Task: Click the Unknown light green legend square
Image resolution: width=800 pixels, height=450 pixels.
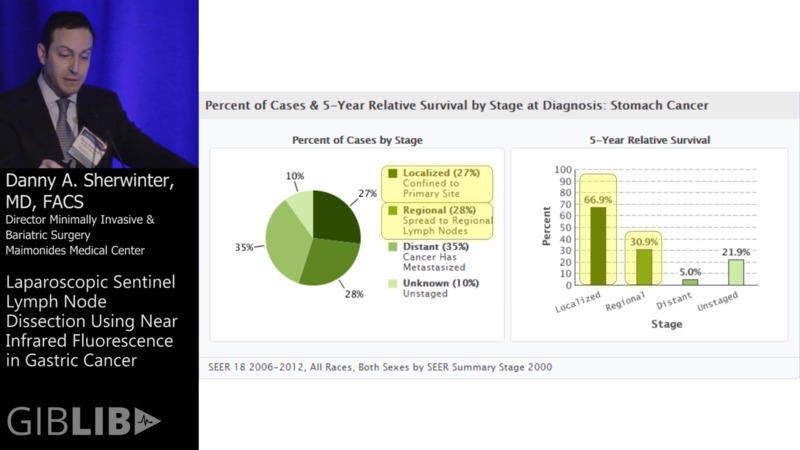Action: point(392,282)
